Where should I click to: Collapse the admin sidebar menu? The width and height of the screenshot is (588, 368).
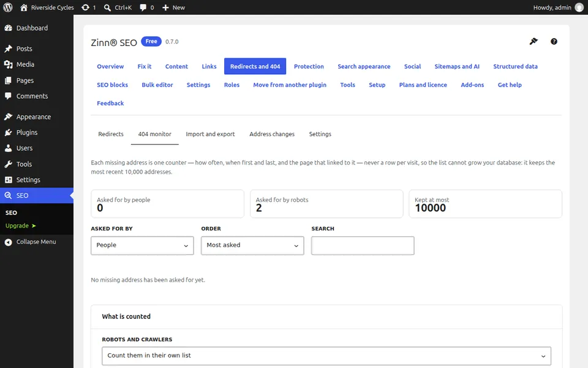pos(37,242)
